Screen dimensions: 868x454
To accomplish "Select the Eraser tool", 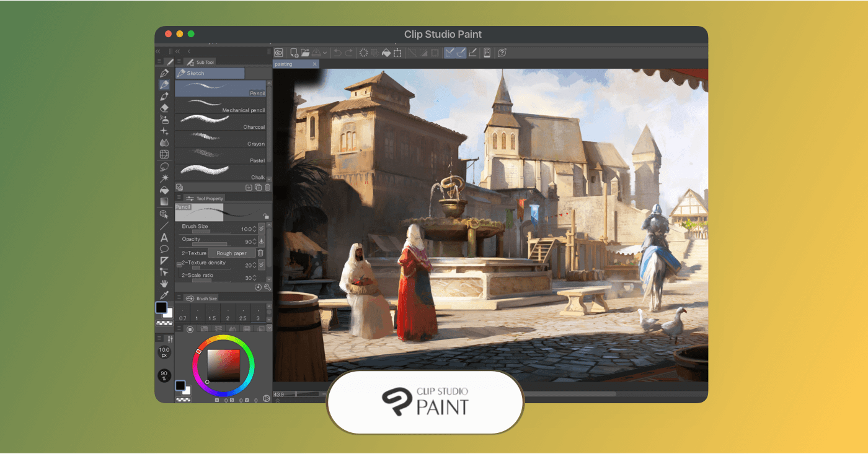I will pyautogui.click(x=164, y=108).
